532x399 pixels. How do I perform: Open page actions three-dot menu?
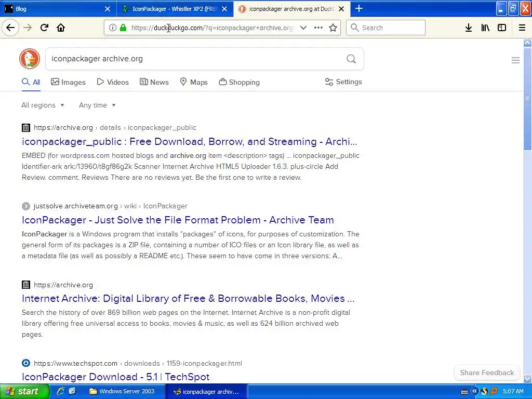318,28
